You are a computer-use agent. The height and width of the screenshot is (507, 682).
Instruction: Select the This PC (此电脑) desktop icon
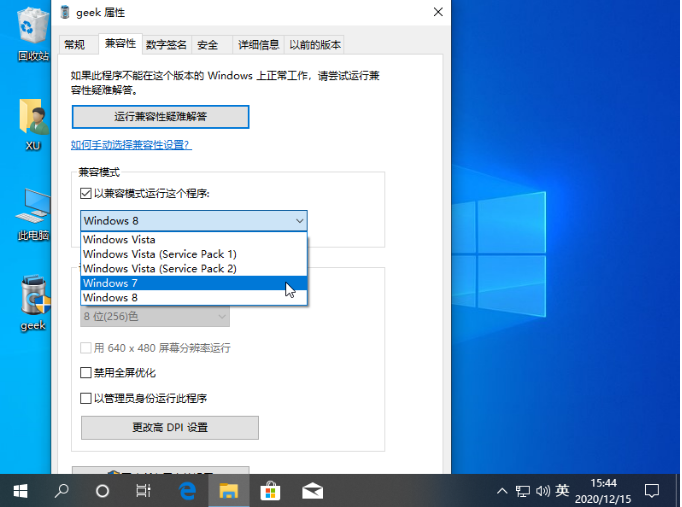tap(33, 215)
